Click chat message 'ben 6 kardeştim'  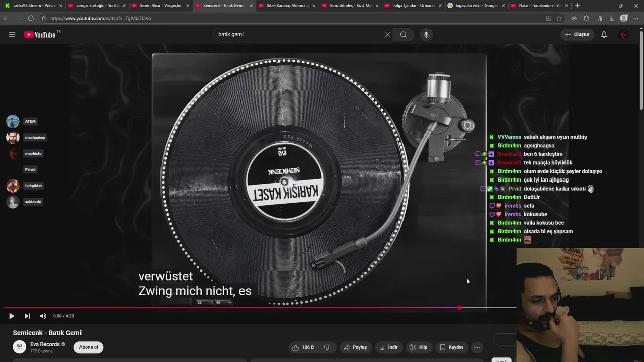(543, 154)
